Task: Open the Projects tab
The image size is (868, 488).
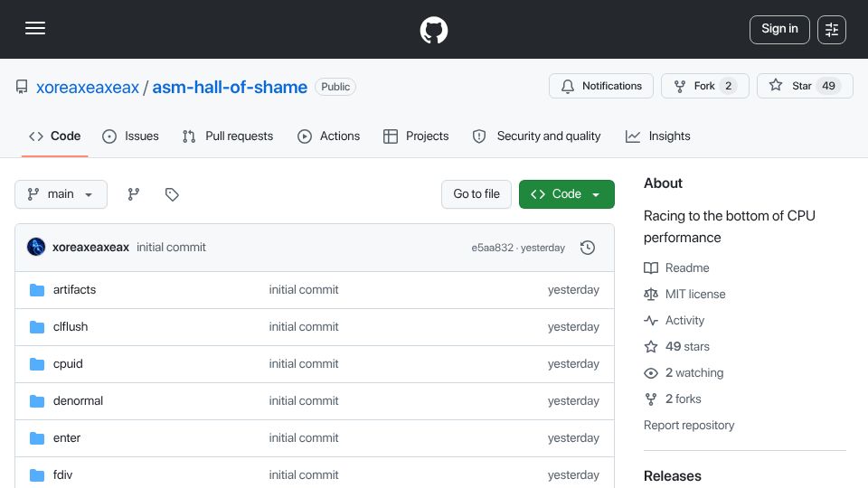Action: pyautogui.click(x=416, y=136)
